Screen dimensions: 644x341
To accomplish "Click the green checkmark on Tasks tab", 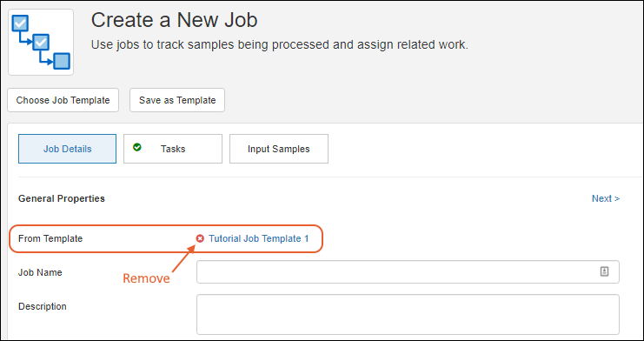I will [x=137, y=147].
